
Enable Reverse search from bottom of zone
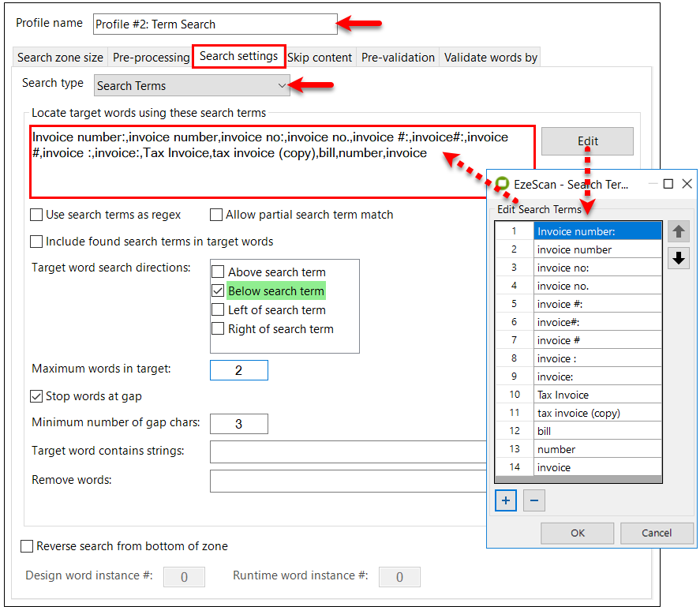(x=28, y=546)
